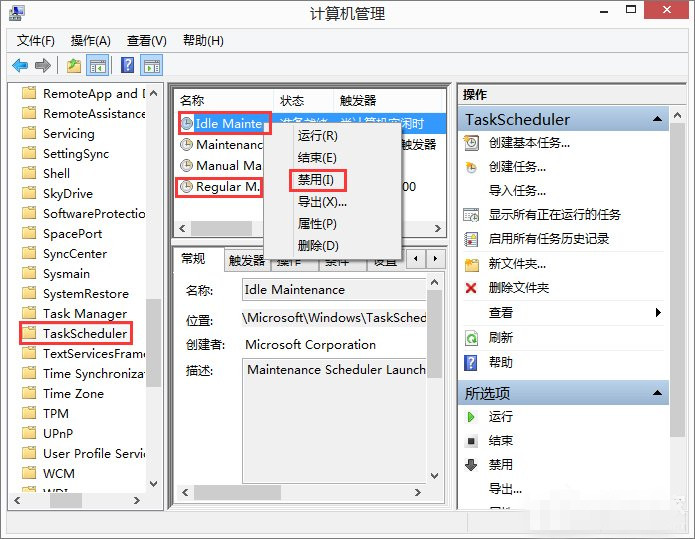The height and width of the screenshot is (539, 695).
Task: Choose 导出(X)... in the context menu
Action: click(x=332, y=202)
